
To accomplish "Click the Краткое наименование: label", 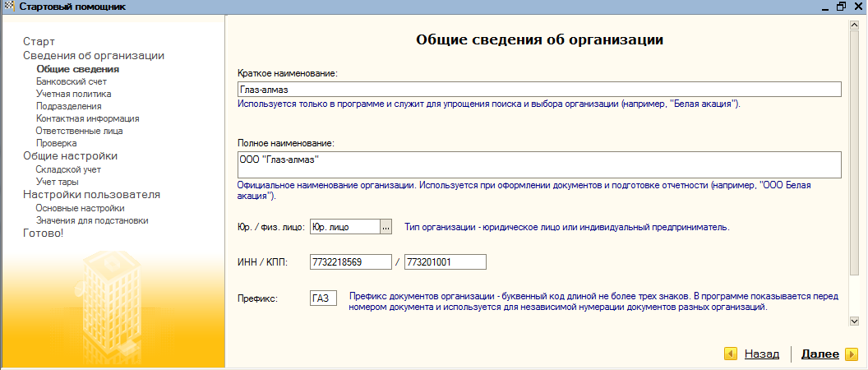I will pos(288,73).
